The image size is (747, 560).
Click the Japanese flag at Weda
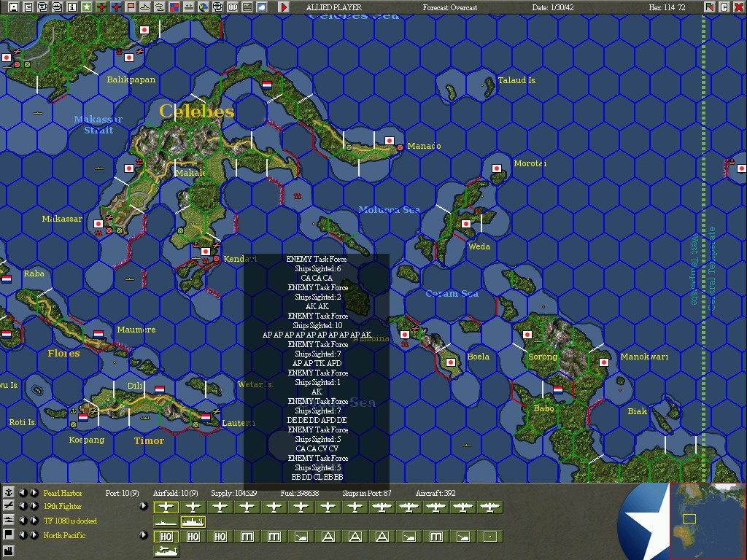coord(466,224)
